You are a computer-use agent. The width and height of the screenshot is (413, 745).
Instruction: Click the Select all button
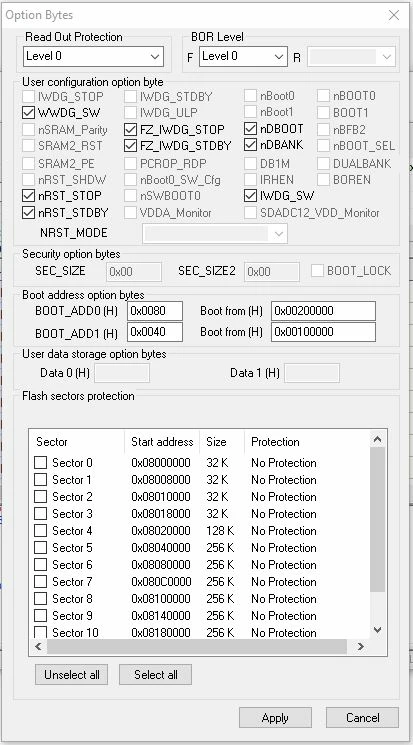pos(155,675)
